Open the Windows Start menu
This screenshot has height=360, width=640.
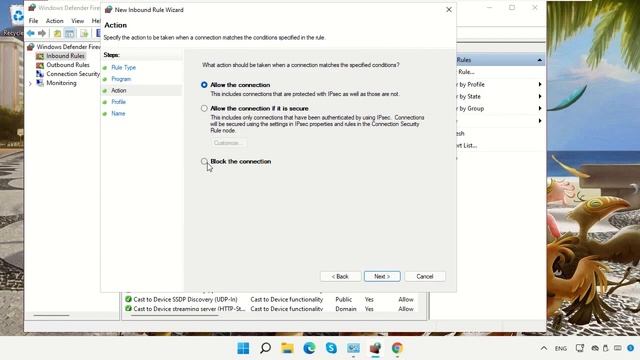(243, 348)
